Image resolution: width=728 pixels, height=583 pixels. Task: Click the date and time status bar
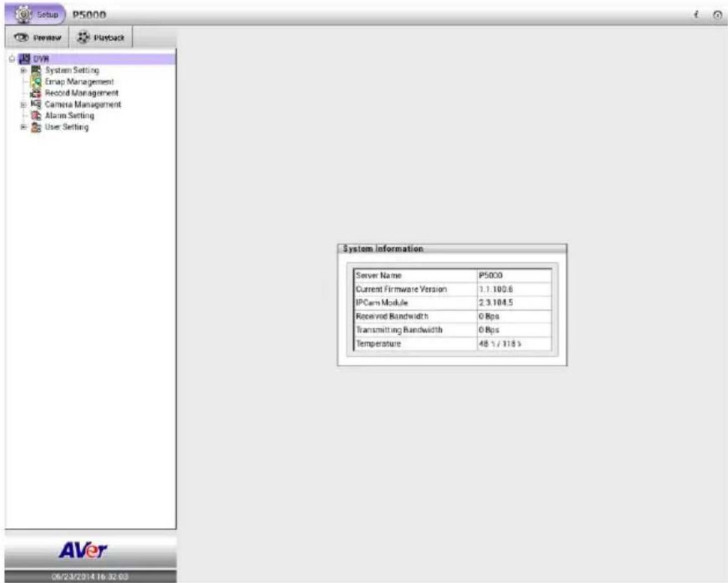91,577
